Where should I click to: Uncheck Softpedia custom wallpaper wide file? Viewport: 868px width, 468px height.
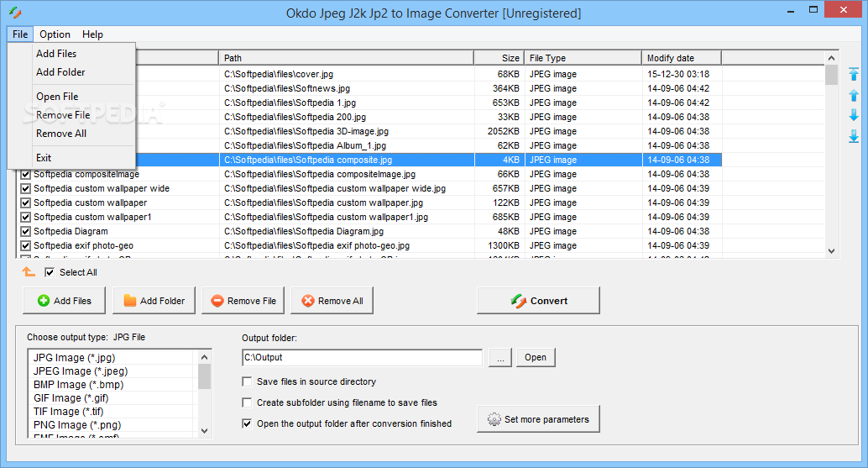(x=25, y=189)
